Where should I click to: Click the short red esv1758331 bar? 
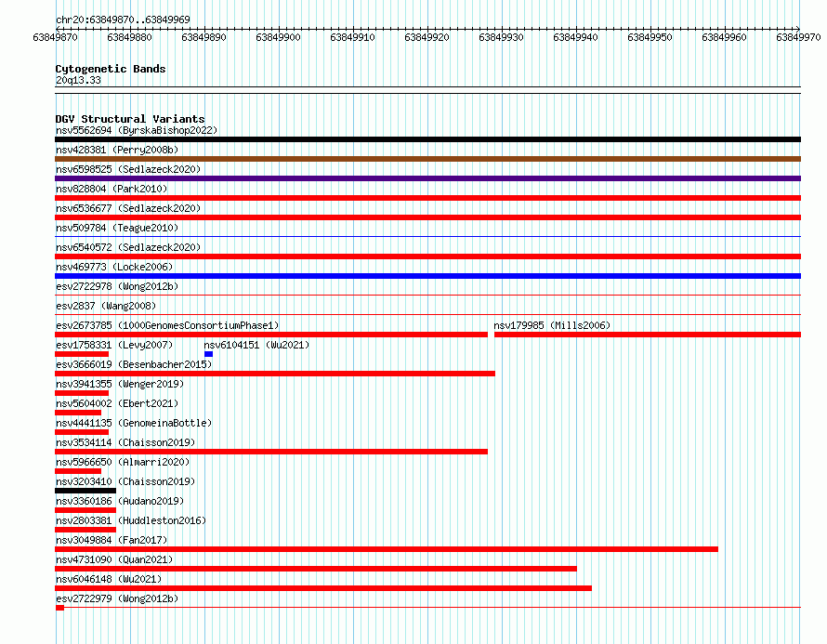point(82,354)
